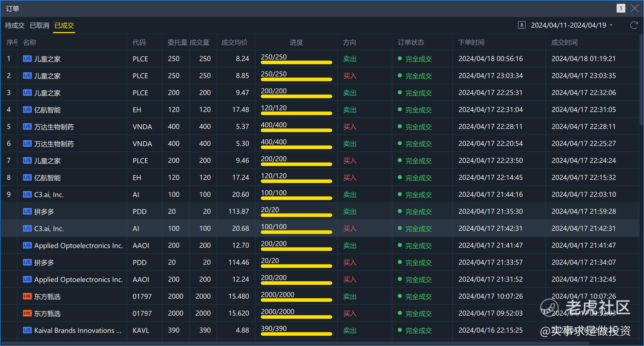Image resolution: width=644 pixels, height=346 pixels.
Task: Click the window count badge '1'
Action: point(621,8)
